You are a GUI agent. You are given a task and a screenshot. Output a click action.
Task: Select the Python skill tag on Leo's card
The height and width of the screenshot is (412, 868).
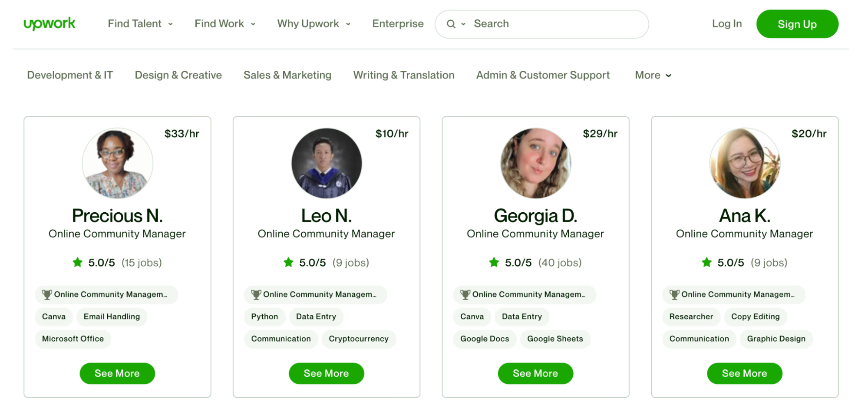coord(264,316)
